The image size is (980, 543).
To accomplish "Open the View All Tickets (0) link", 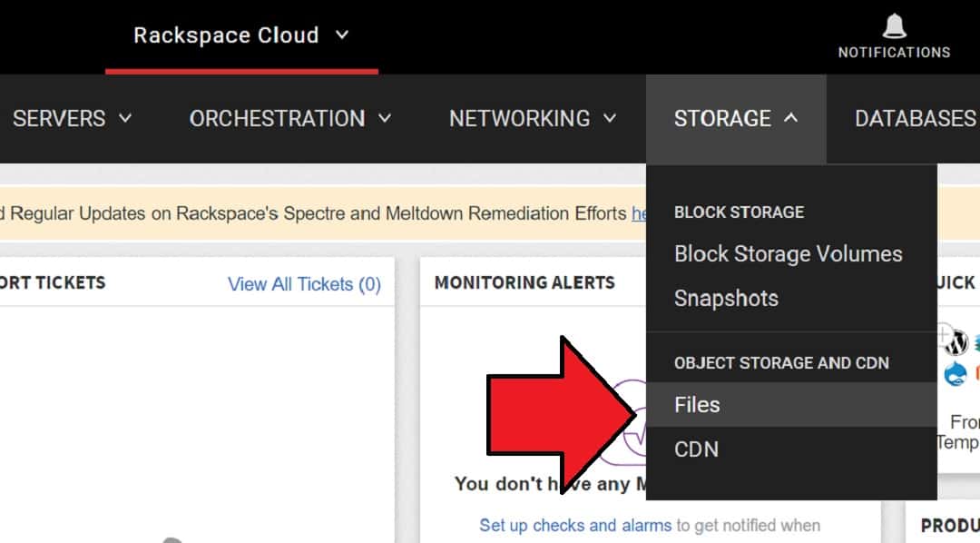I will (304, 284).
